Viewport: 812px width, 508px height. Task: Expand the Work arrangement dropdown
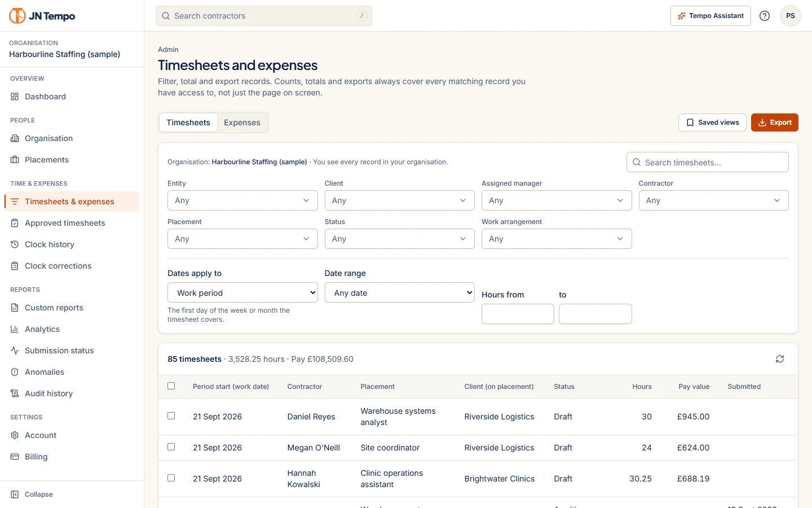(x=557, y=239)
